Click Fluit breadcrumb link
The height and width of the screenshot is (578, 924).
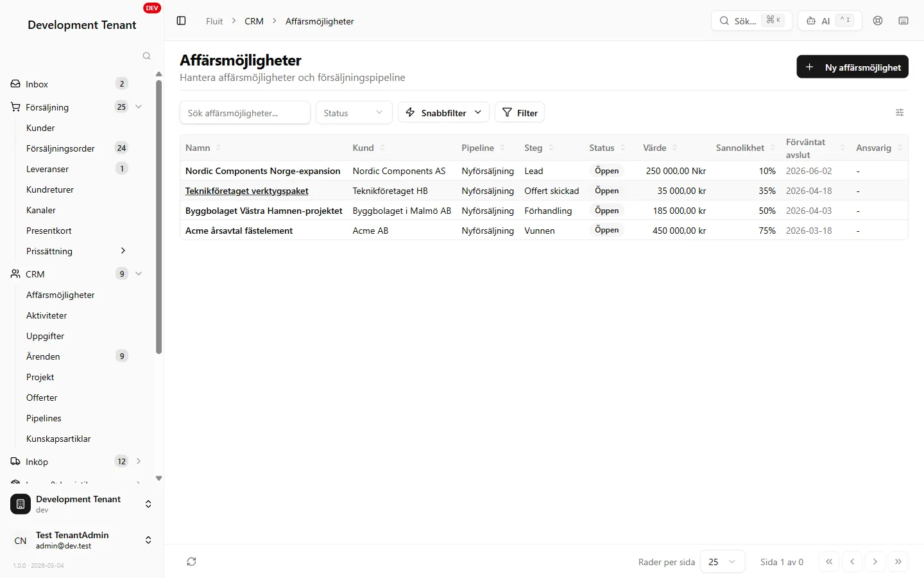[x=214, y=21]
